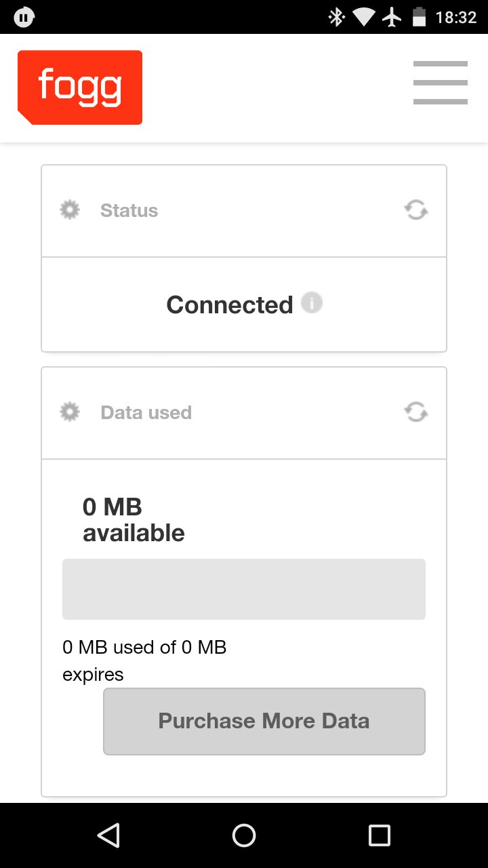The height and width of the screenshot is (868, 488).
Task: Tap the Connected status text
Action: pyautogui.click(x=230, y=304)
